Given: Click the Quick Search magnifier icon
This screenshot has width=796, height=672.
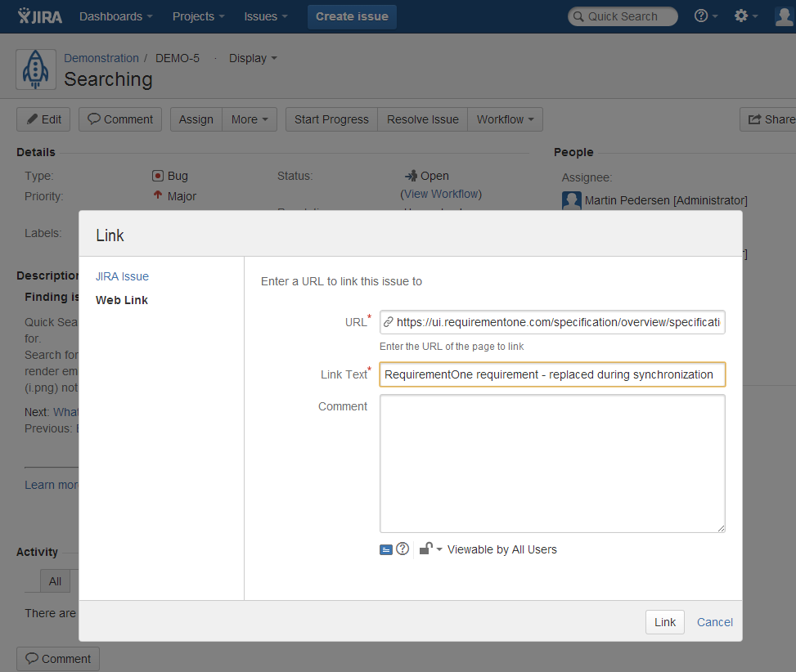Looking at the screenshot, I should pyautogui.click(x=578, y=16).
